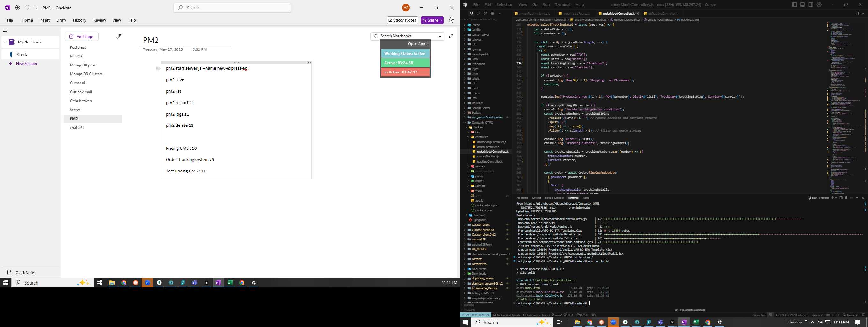Open OneNote comments icon next to Share
Viewport: 868px width, 327px height.
[452, 20]
